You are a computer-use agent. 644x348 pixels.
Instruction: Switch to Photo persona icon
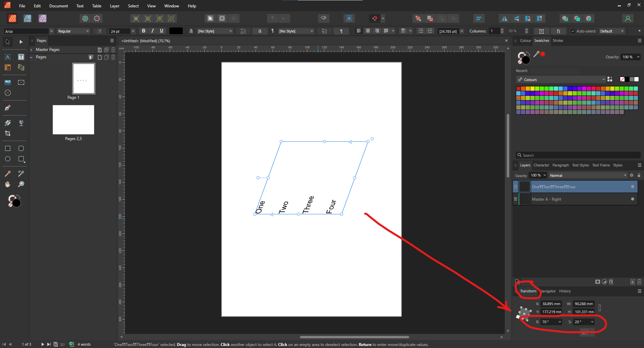pos(43,18)
